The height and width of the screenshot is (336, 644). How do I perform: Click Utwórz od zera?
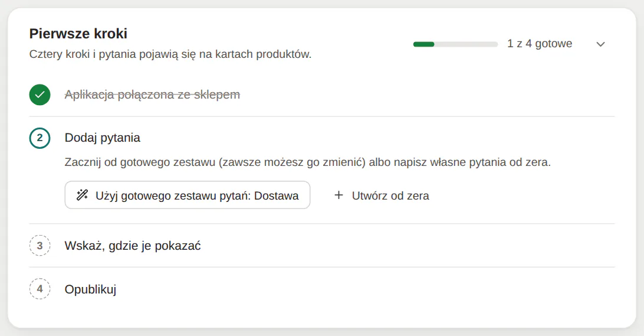pyautogui.click(x=382, y=195)
